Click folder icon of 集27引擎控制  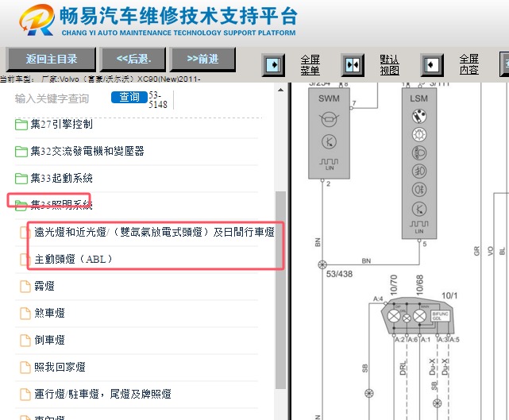coord(21,125)
